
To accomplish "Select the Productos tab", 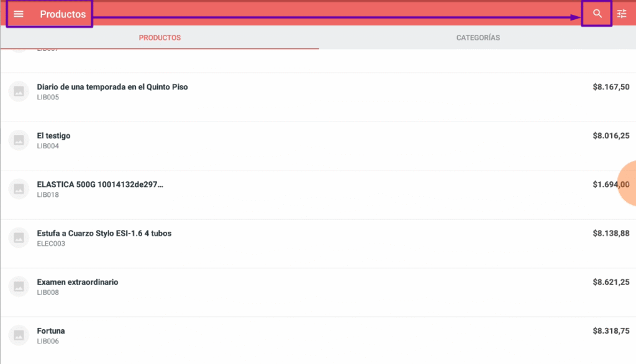I will click(x=160, y=38).
